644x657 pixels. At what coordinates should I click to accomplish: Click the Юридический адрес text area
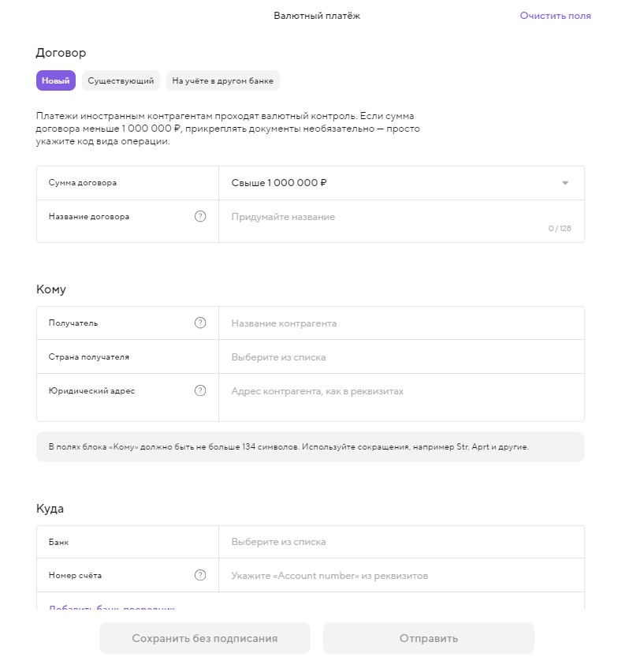point(400,397)
